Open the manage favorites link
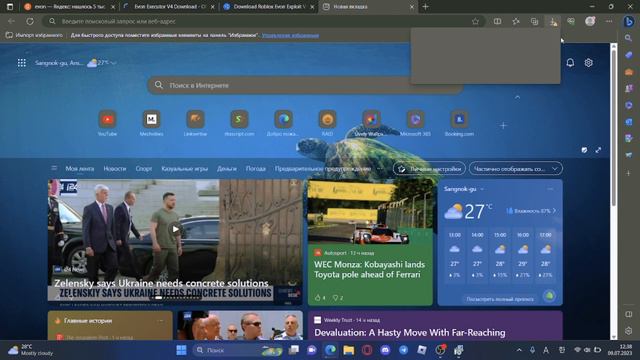 (290, 36)
